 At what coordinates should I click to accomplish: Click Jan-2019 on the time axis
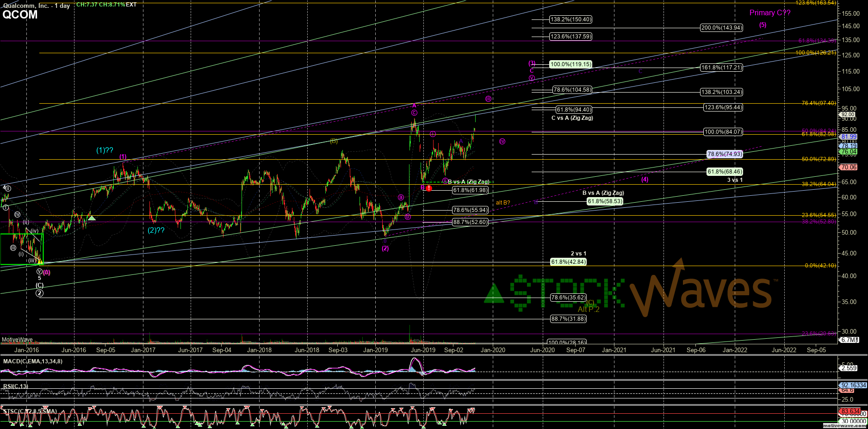[375, 350]
